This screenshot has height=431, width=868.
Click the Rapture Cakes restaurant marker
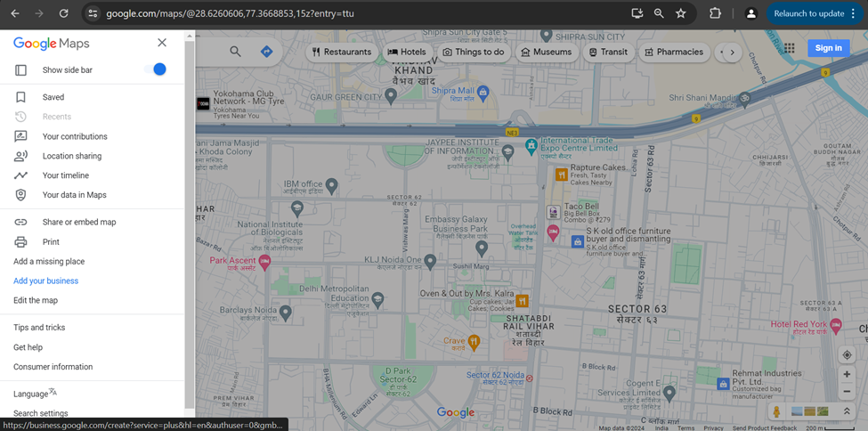tap(562, 175)
